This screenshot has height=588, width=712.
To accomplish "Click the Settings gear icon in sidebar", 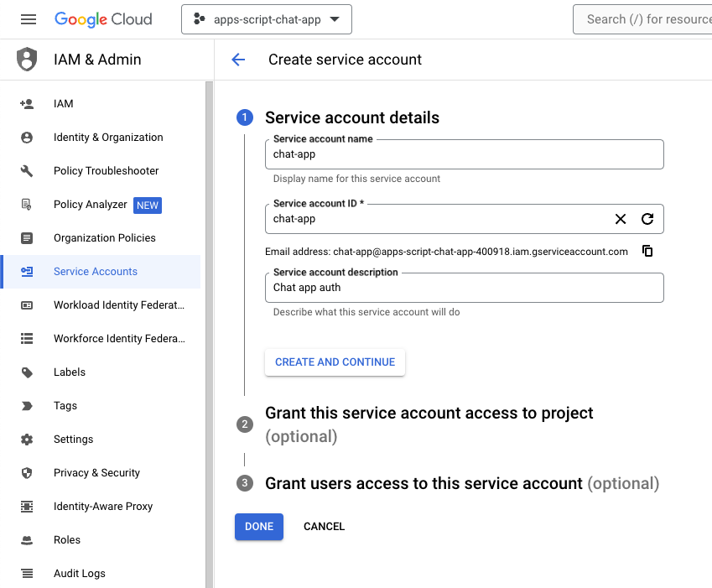I will tap(27, 440).
